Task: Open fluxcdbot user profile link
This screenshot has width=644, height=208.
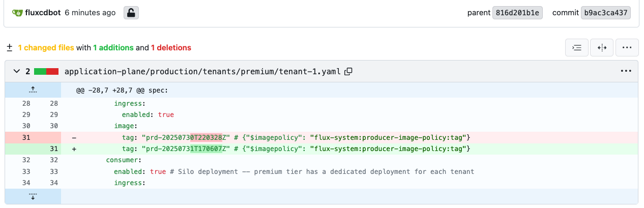Action: 43,13
